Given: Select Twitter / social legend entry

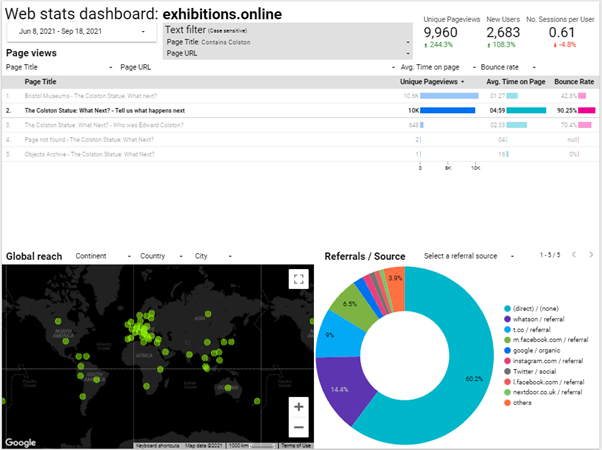Looking at the screenshot, I should tap(530, 371).
